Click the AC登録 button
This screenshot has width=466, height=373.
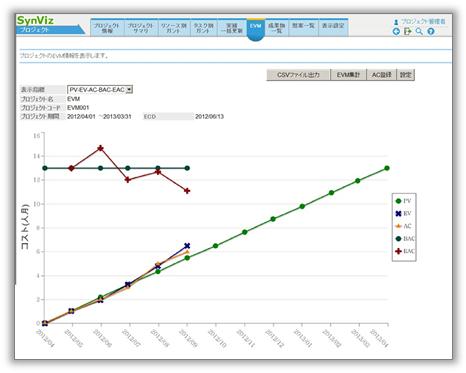(381, 75)
